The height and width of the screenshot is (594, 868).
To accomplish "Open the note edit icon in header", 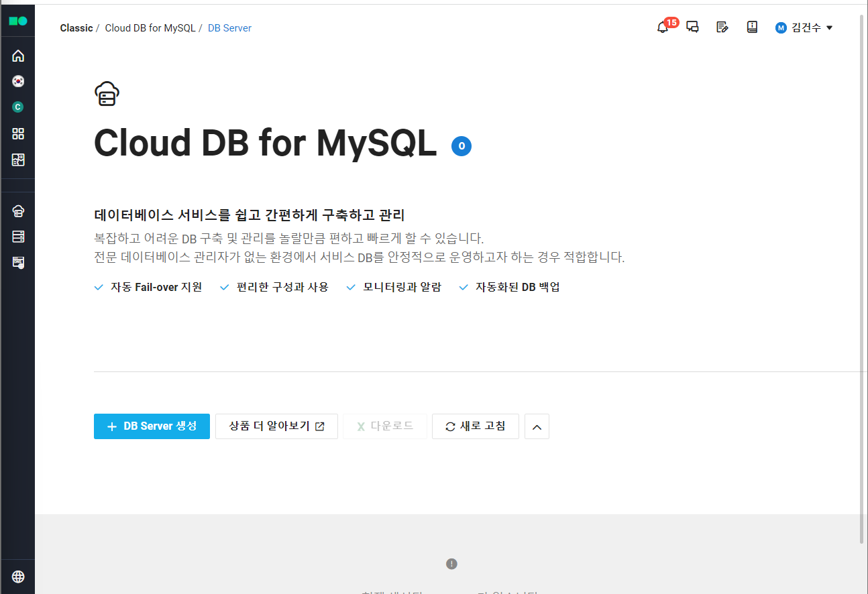I will coord(722,27).
